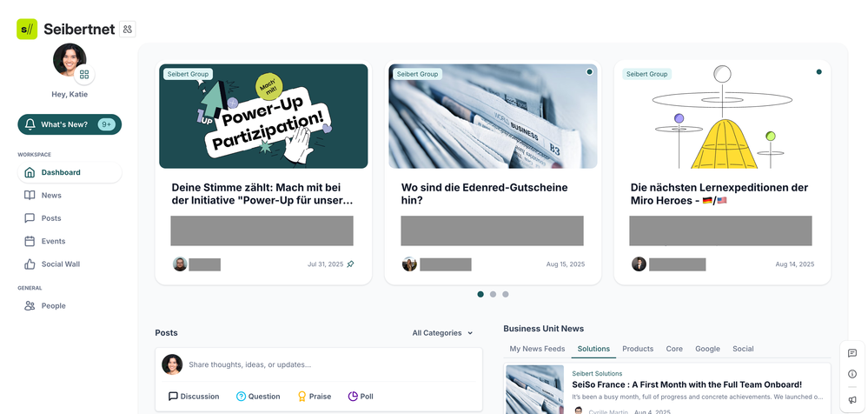Open the newspaper image of the Edenred article
The width and height of the screenshot is (868, 414).
tap(493, 117)
